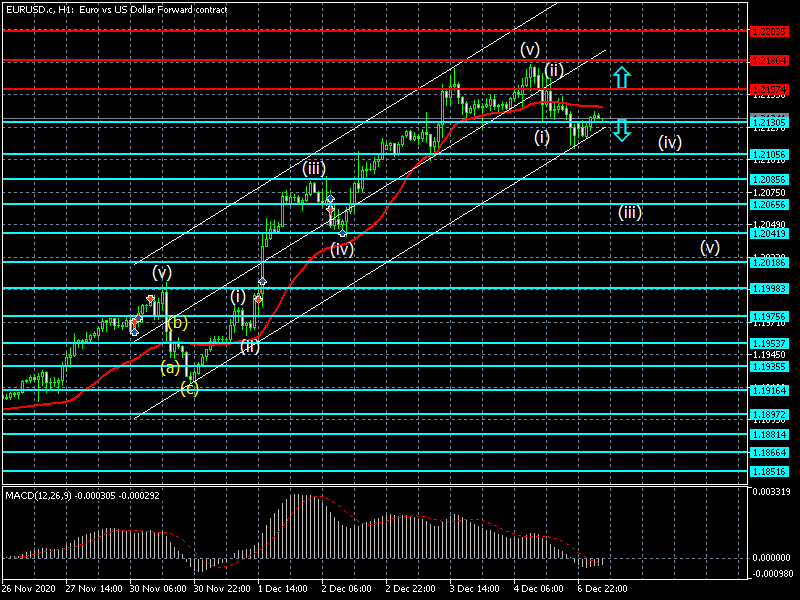This screenshot has width=800, height=600.
Task: Click the cyan up arrow object
Action: point(621,77)
